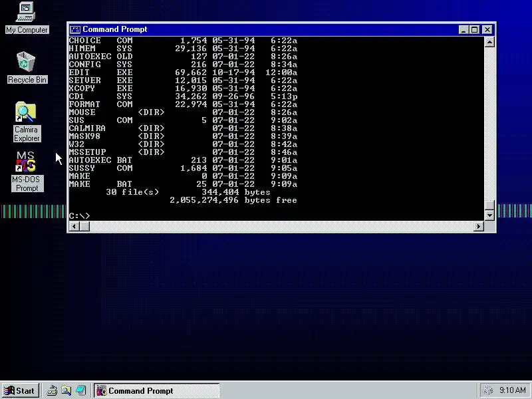The height and width of the screenshot is (399, 532).
Task: Click the CALMIRA directory row
Action: point(183,128)
